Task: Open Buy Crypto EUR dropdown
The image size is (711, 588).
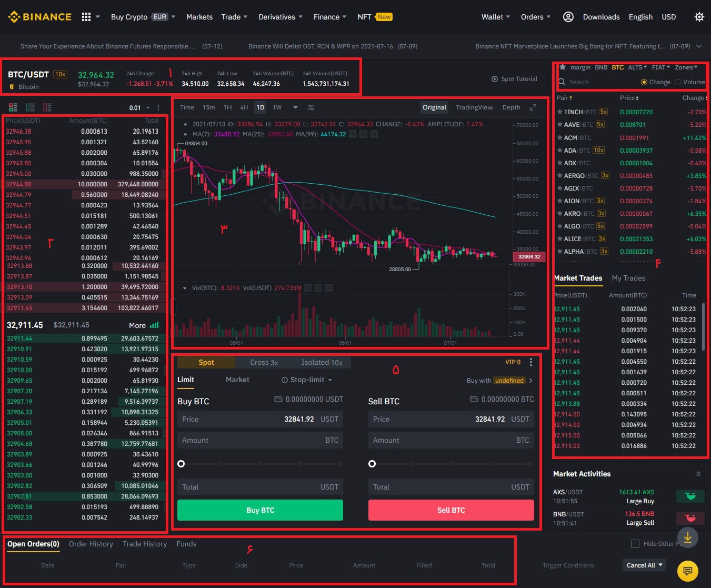Action: [x=143, y=17]
